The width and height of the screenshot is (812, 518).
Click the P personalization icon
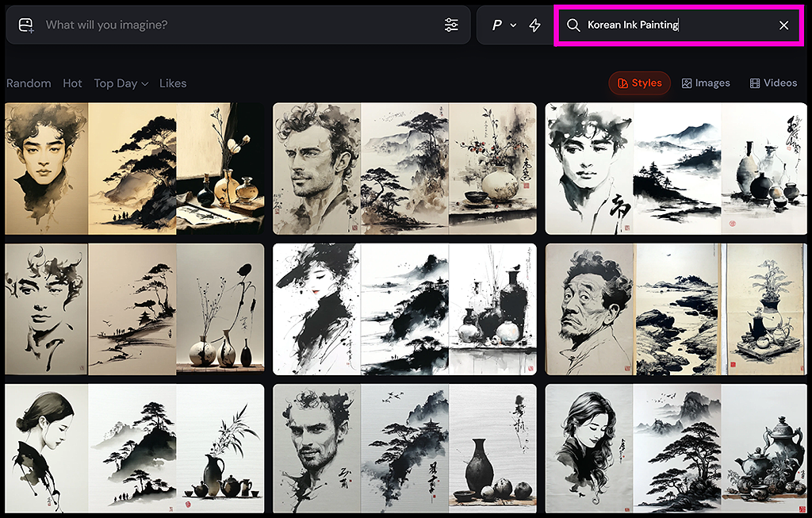click(499, 25)
